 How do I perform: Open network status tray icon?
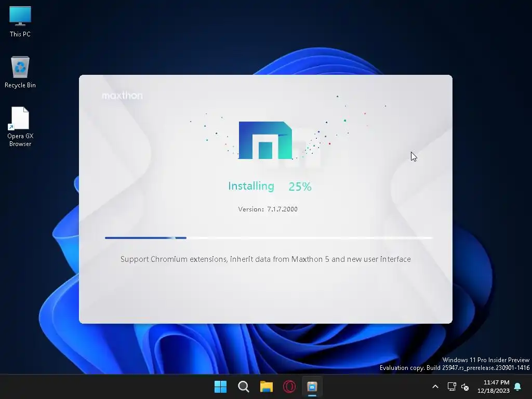451,387
